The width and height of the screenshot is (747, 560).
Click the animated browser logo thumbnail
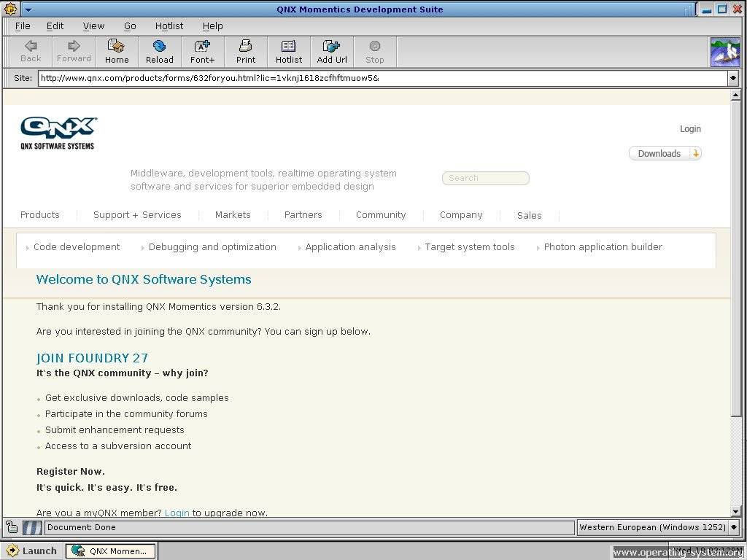[x=725, y=52]
